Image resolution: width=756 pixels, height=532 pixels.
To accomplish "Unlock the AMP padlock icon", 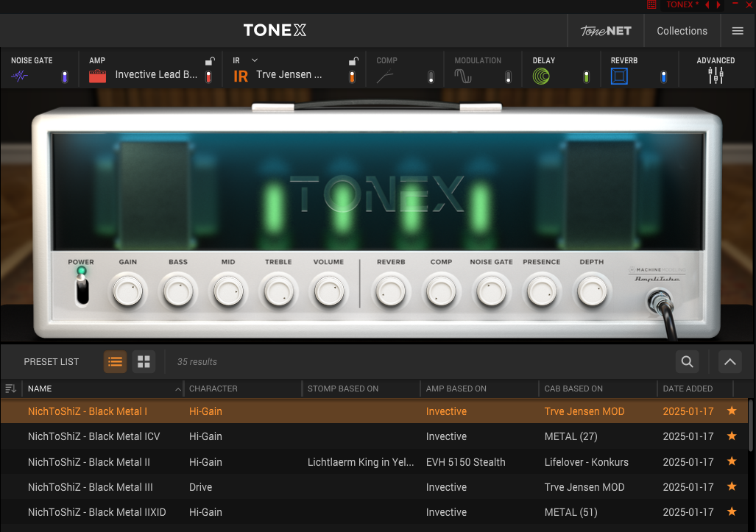I will pyautogui.click(x=210, y=61).
